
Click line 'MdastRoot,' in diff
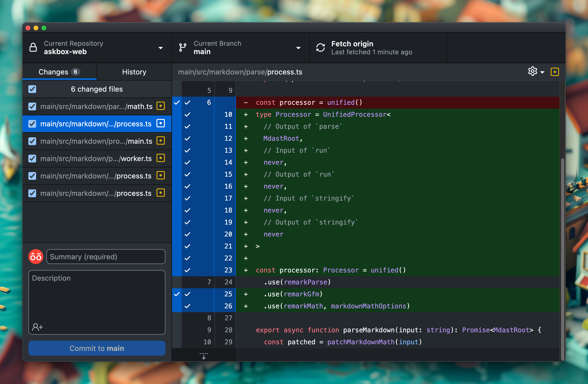pos(397,138)
